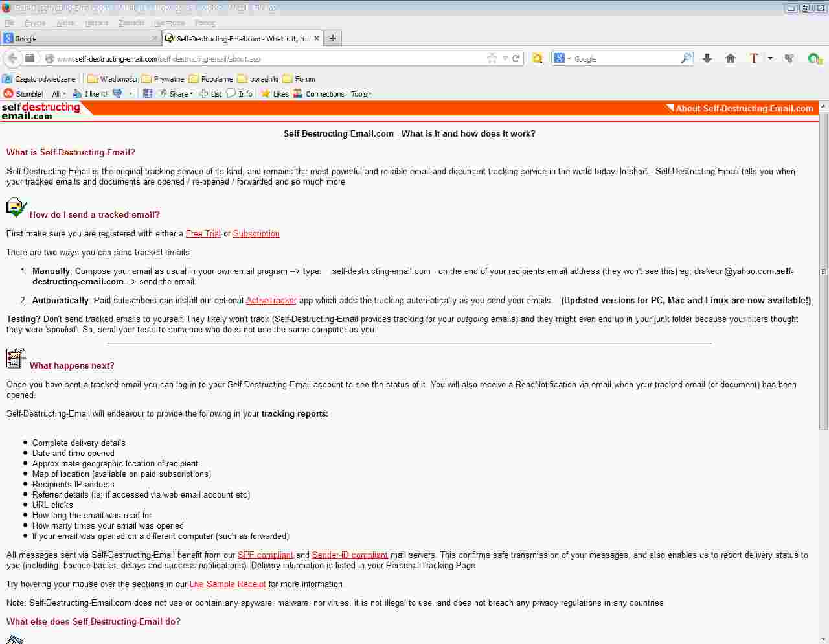Open the Forum bookmark folder
Screen dimensions: 829x644
coord(299,79)
